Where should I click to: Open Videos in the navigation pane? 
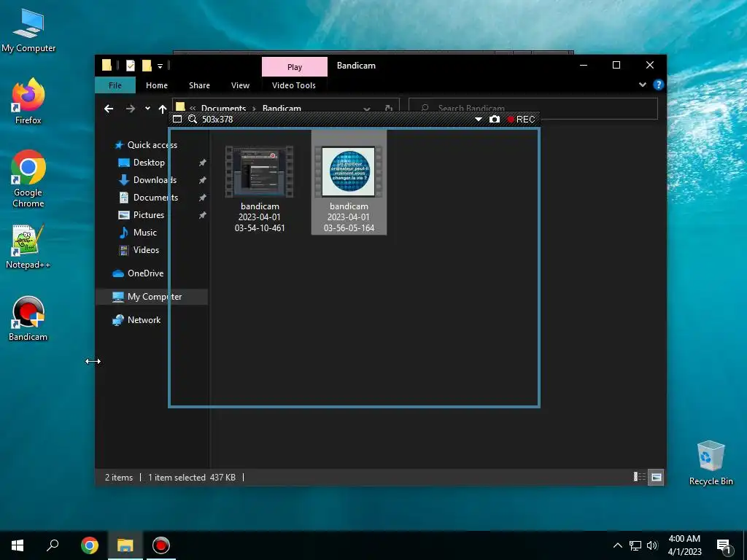pos(146,250)
